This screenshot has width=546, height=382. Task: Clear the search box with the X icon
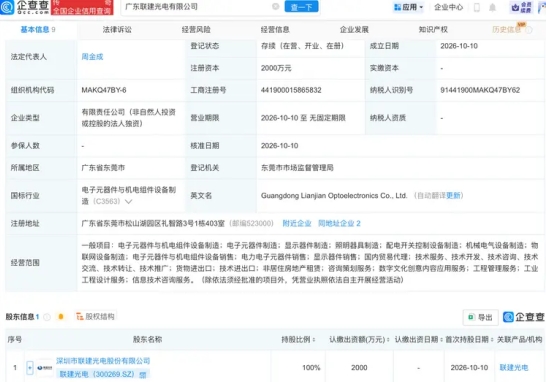(275, 7)
